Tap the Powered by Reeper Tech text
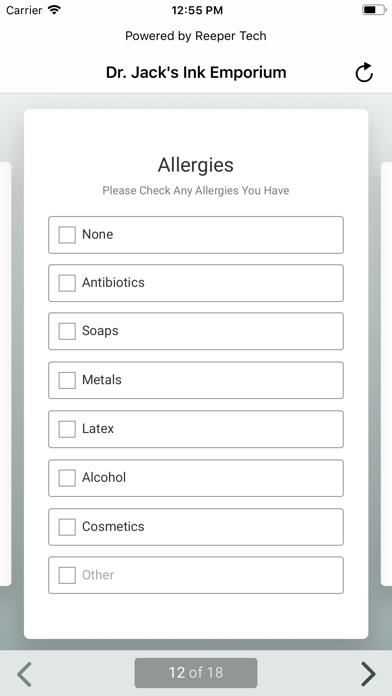This screenshot has height=696, width=392. [196, 36]
